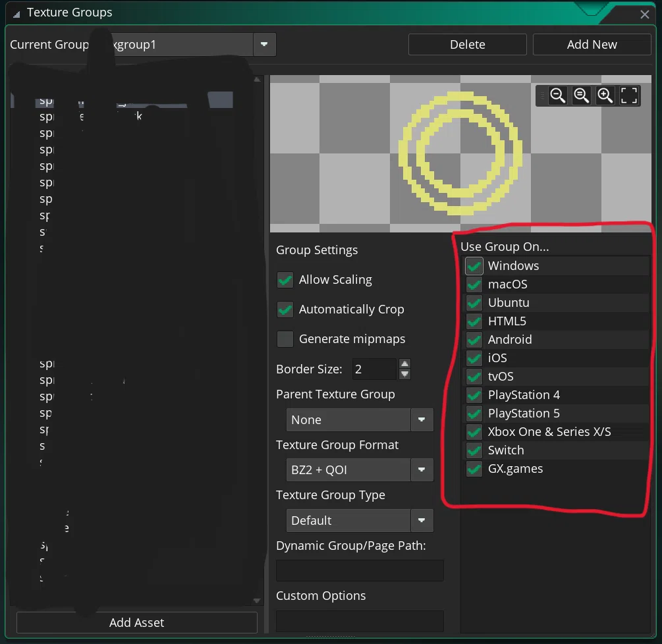Click the Current Group label
The width and height of the screenshot is (662, 644).
(49, 44)
